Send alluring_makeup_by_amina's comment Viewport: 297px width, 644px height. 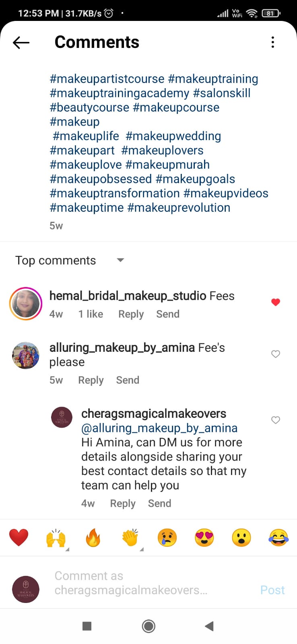tap(128, 380)
